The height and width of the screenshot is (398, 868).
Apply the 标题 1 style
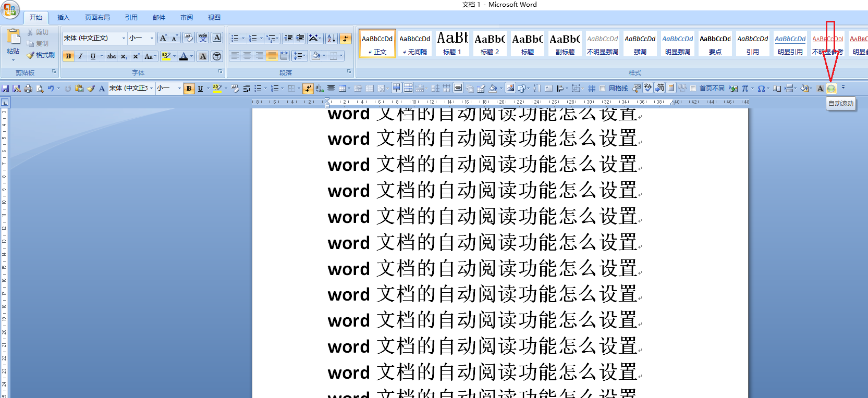(453, 43)
